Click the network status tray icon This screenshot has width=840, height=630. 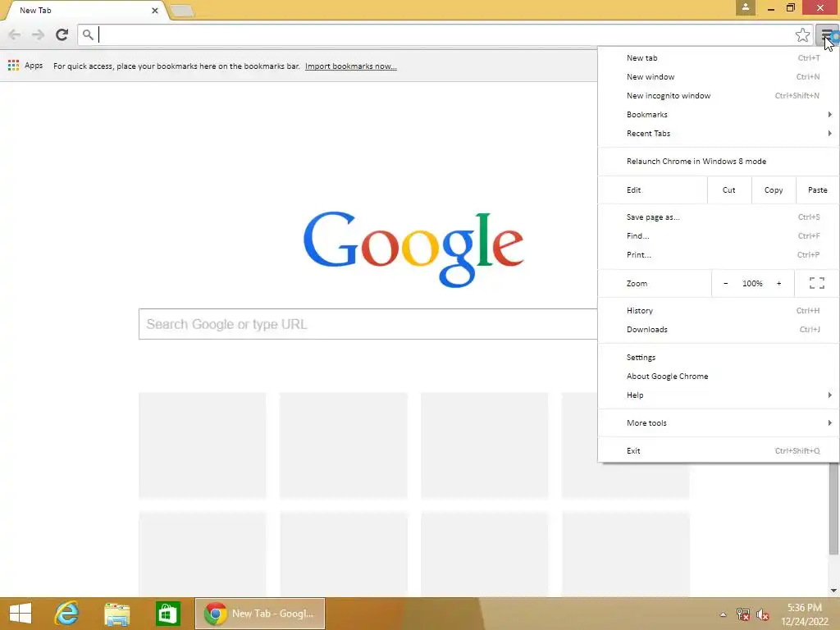coord(743,614)
